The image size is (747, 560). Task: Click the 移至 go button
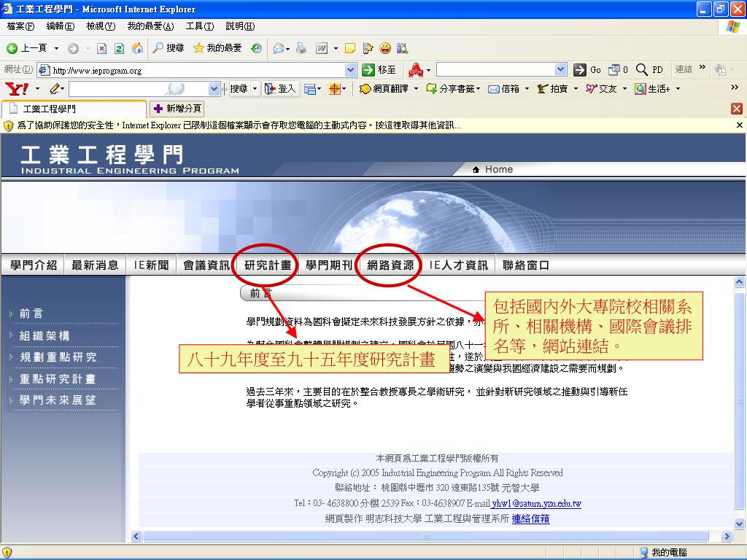coord(379,70)
